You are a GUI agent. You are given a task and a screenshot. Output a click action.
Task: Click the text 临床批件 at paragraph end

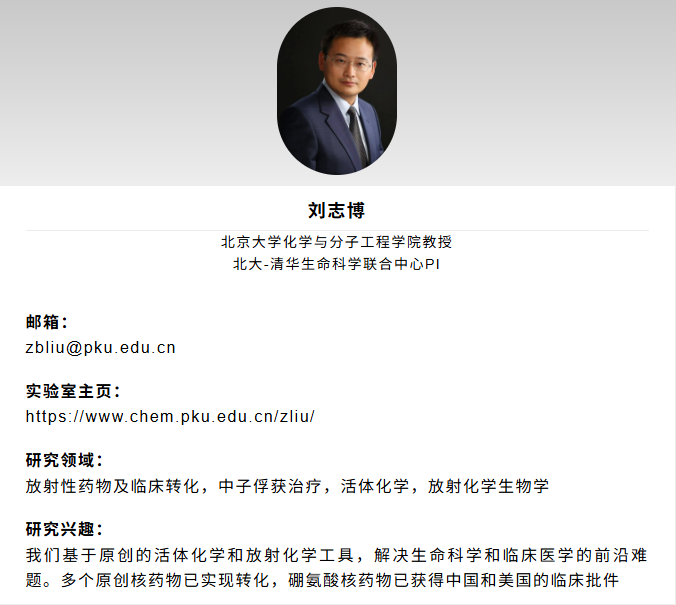[x=585, y=580]
